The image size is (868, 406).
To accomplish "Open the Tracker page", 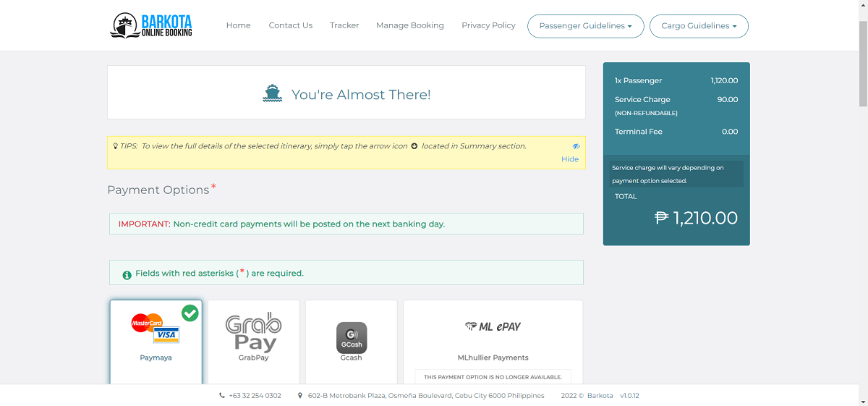I will [344, 25].
